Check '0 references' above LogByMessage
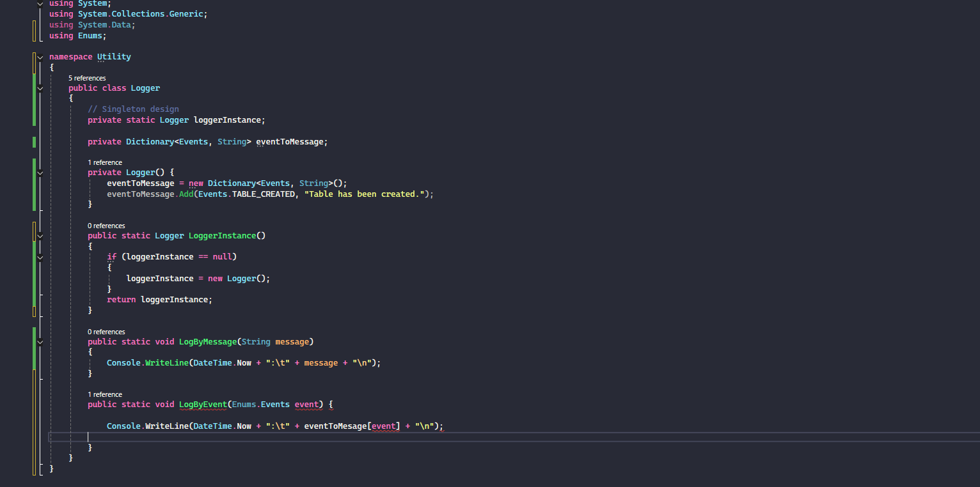 106,331
